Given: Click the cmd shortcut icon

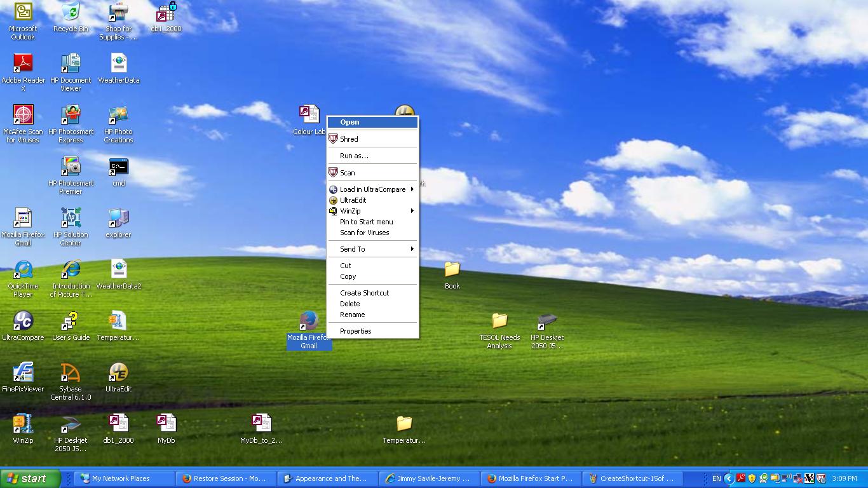Looking at the screenshot, I should pos(118,168).
